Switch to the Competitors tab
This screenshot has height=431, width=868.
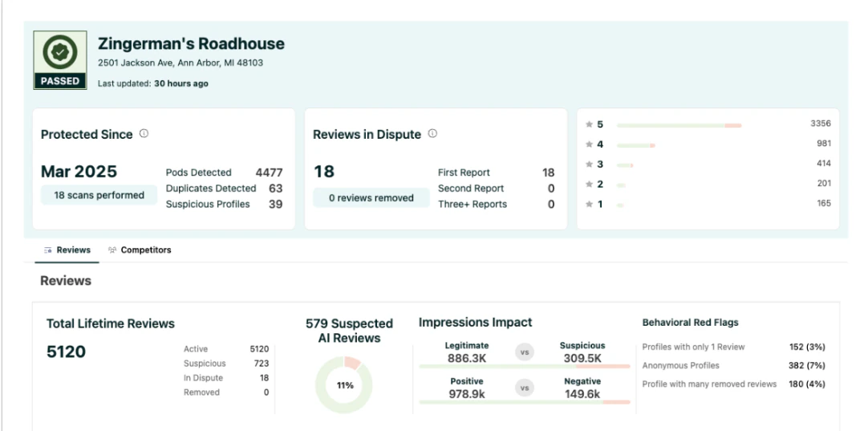(140, 250)
